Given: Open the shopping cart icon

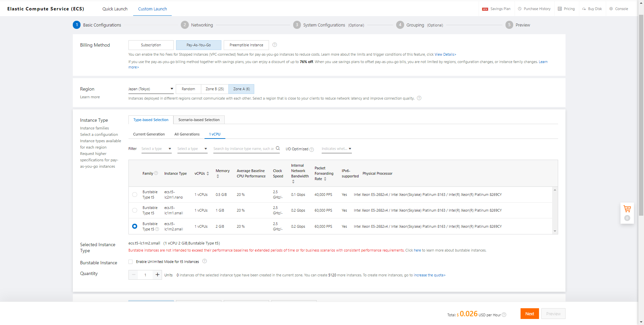Looking at the screenshot, I should (627, 209).
